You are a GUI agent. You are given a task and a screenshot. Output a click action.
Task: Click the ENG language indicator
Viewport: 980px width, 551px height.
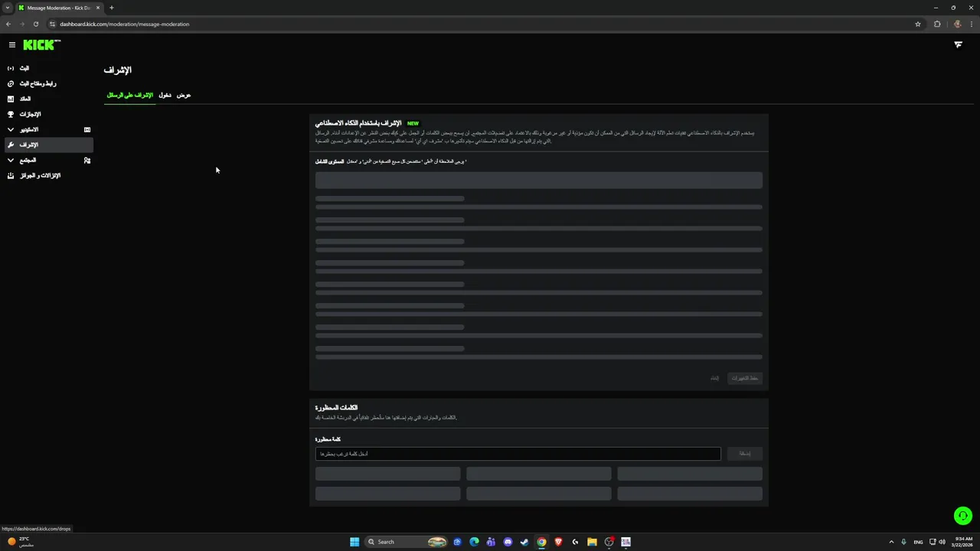click(918, 542)
